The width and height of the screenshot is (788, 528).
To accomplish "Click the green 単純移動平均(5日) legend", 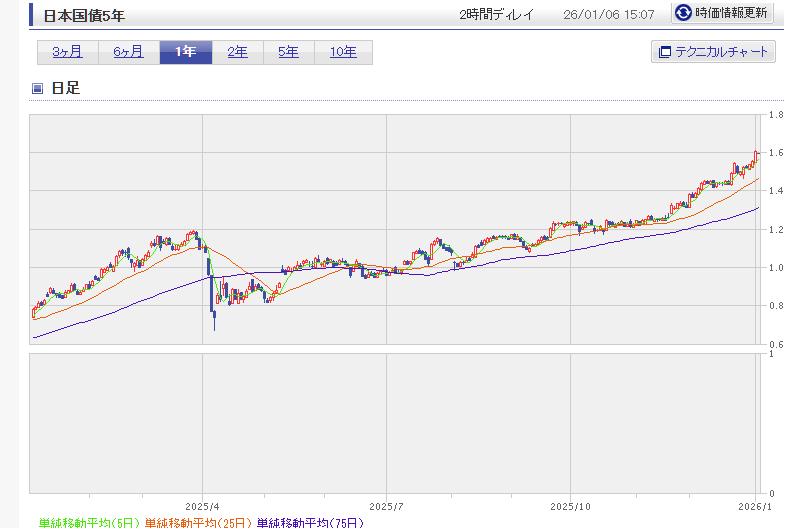I will pos(88,522).
